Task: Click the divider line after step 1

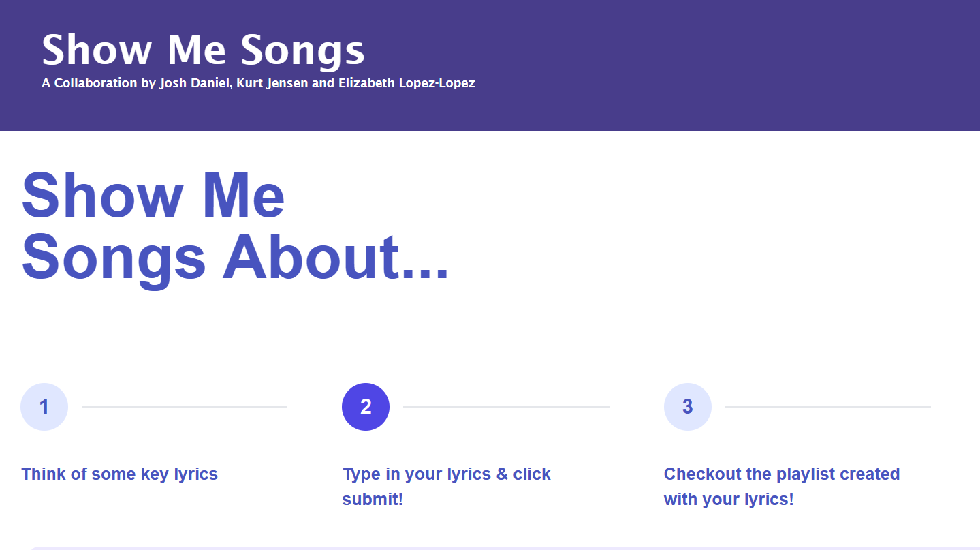Action: pos(184,407)
